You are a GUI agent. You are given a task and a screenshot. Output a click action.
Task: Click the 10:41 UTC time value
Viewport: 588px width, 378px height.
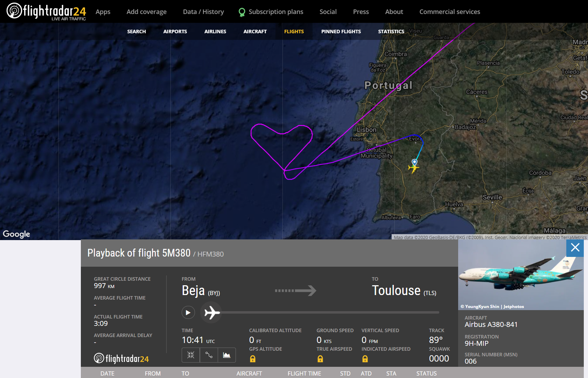pyautogui.click(x=198, y=340)
